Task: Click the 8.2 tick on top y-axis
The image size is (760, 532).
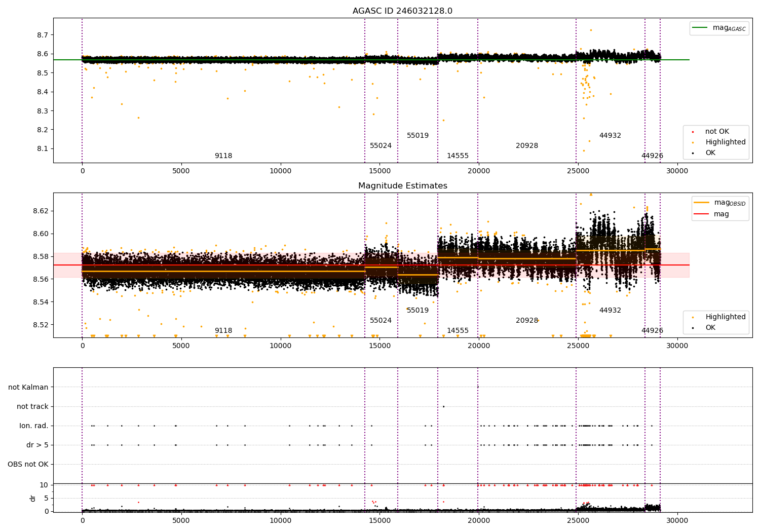Action: point(43,130)
